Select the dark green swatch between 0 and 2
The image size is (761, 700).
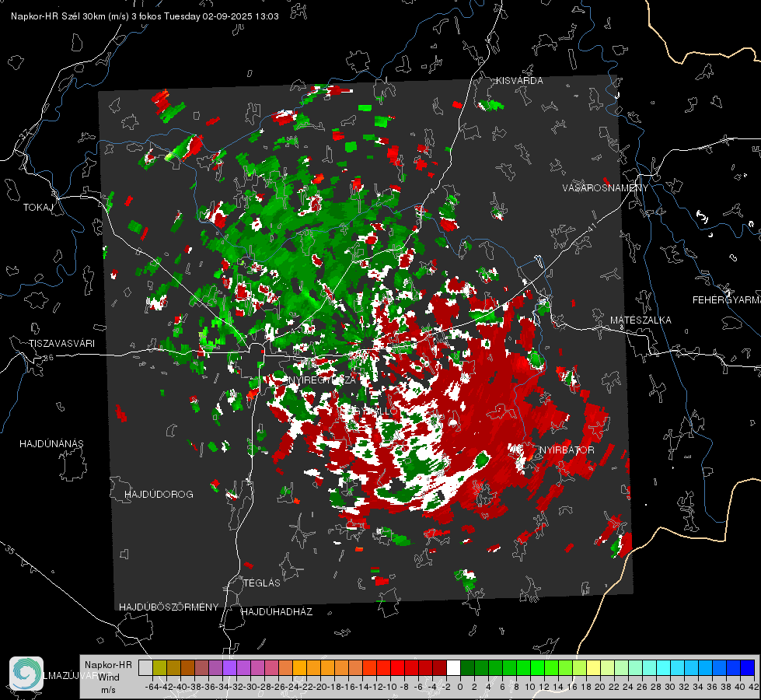(467, 668)
